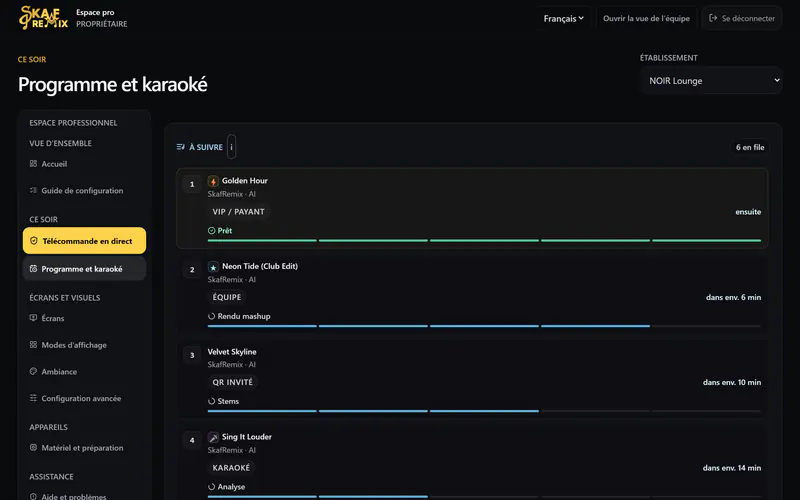Select Velvet Skyline title
800x500 pixels.
232,352
